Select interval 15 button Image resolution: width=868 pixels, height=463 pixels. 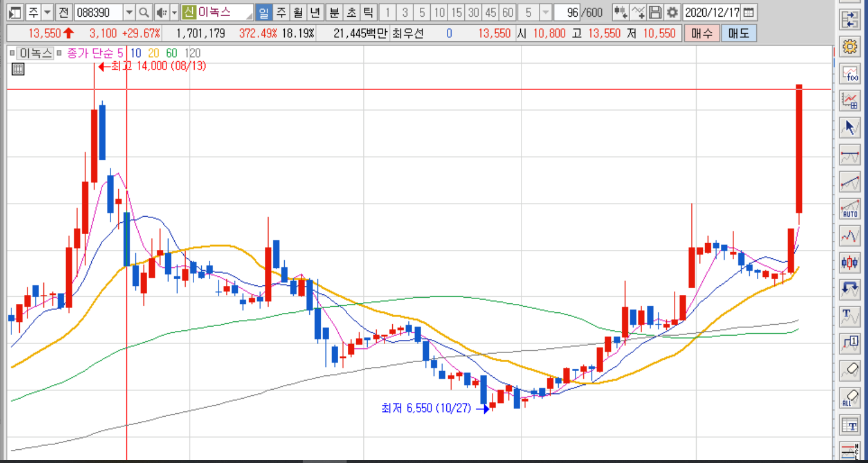coord(457,12)
